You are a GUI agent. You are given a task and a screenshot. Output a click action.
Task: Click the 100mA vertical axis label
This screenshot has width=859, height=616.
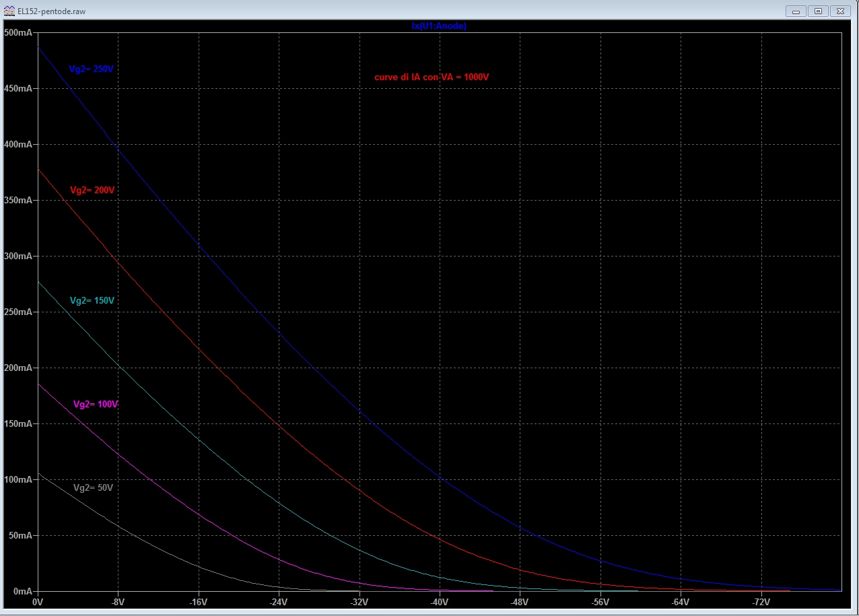pyautogui.click(x=18, y=480)
